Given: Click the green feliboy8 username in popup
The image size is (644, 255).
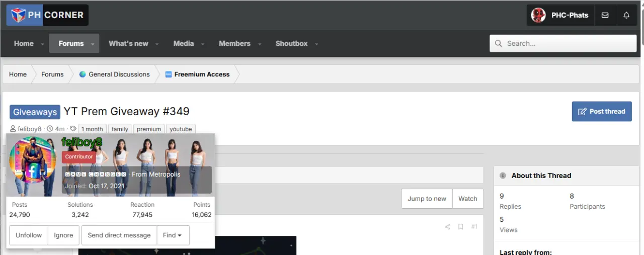Looking at the screenshot, I should [82, 142].
